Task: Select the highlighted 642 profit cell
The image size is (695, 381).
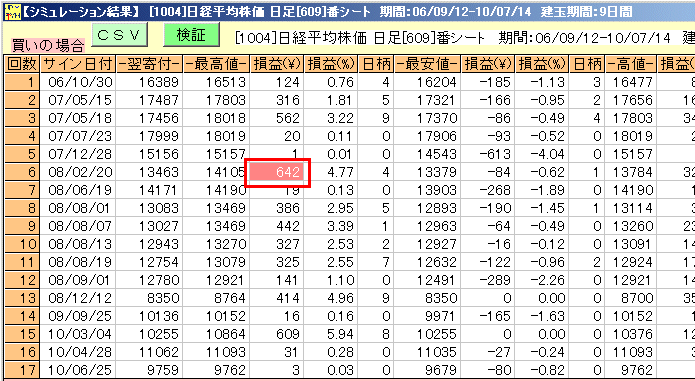Action: 277,172
